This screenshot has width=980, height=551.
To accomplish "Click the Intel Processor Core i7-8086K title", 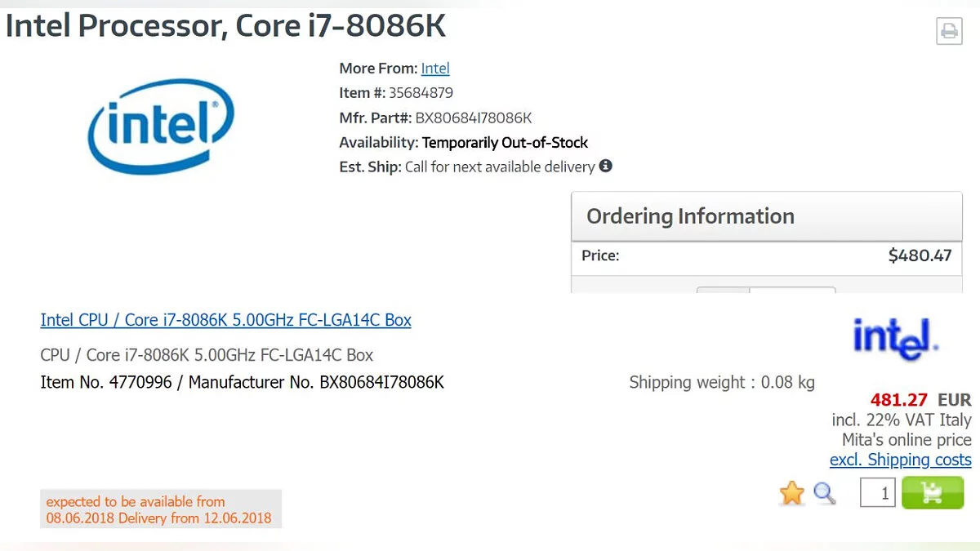I will coord(225,26).
